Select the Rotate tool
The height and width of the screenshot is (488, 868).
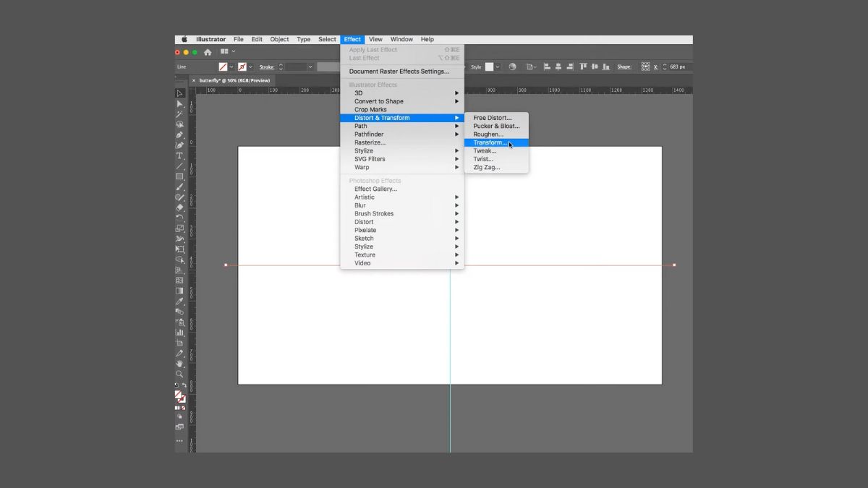click(x=179, y=218)
